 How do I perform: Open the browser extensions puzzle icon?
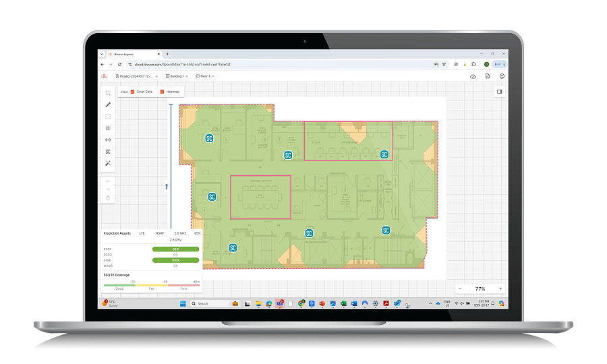pyautogui.click(x=473, y=64)
